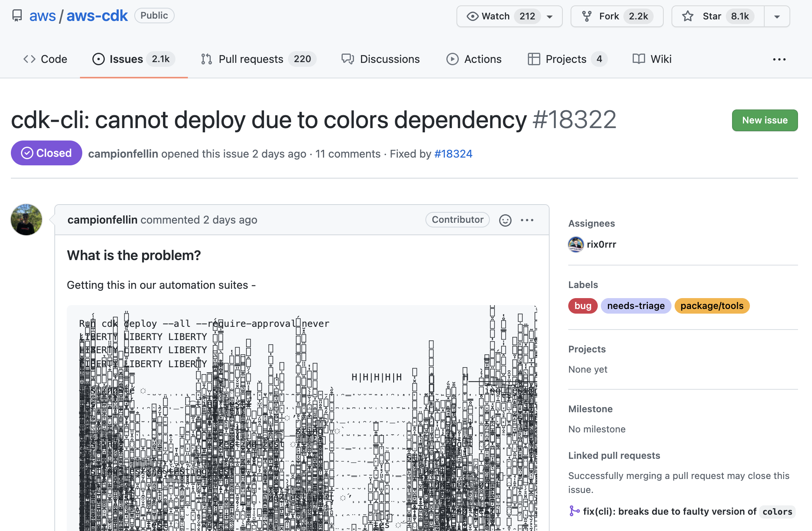Viewport: 812px width, 531px height.
Task: Select the red bug label
Action: 583,306
